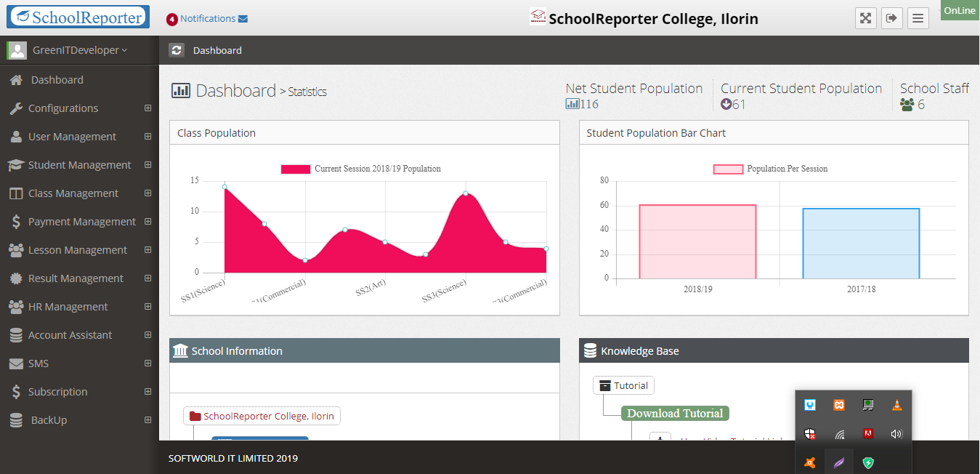Click the Windows Security shield tray icon
The width and height of the screenshot is (980, 474).
click(x=810, y=435)
